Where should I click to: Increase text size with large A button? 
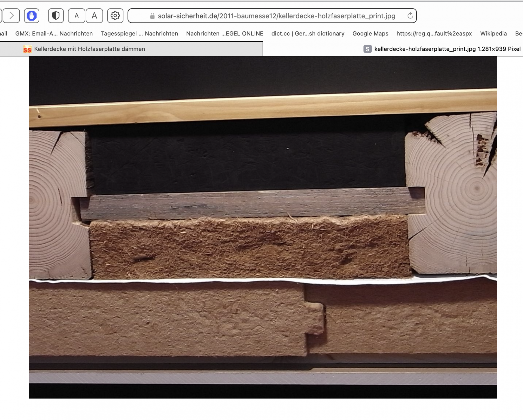pyautogui.click(x=94, y=16)
